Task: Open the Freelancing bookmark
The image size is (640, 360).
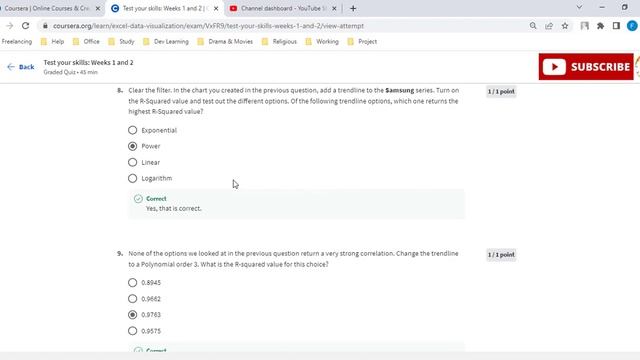Action: coord(16,42)
